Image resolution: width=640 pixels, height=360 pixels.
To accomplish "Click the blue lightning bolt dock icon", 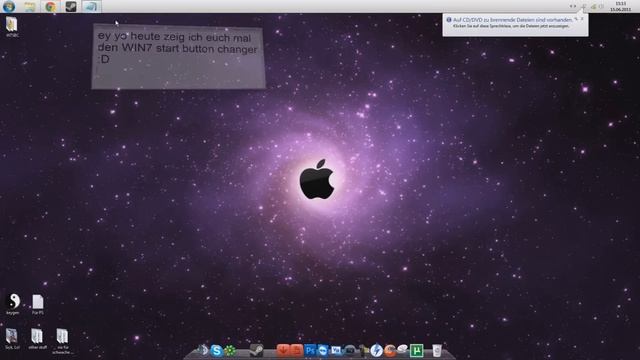I will 376,350.
